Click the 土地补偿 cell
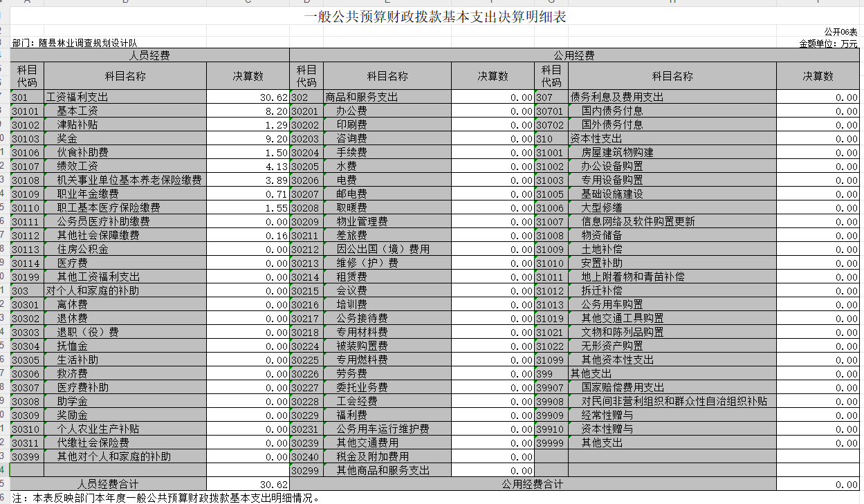Screen dimensions: 864x504 [672, 249]
